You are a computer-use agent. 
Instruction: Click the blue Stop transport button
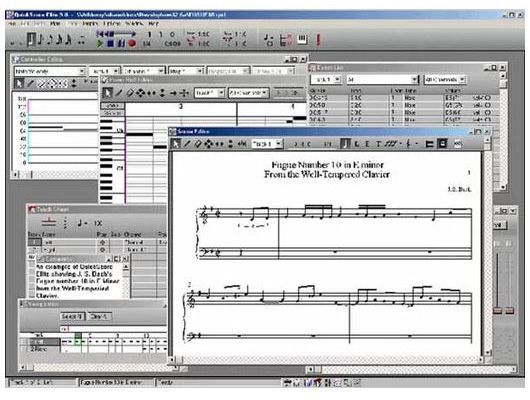click(x=110, y=44)
